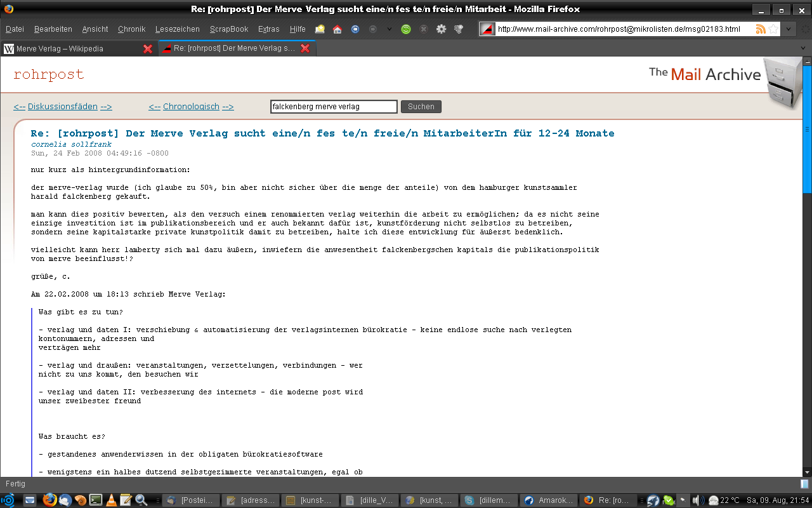The image size is (812, 508).
Task: Click the grey stop-loading icon
Action: (x=424, y=29)
